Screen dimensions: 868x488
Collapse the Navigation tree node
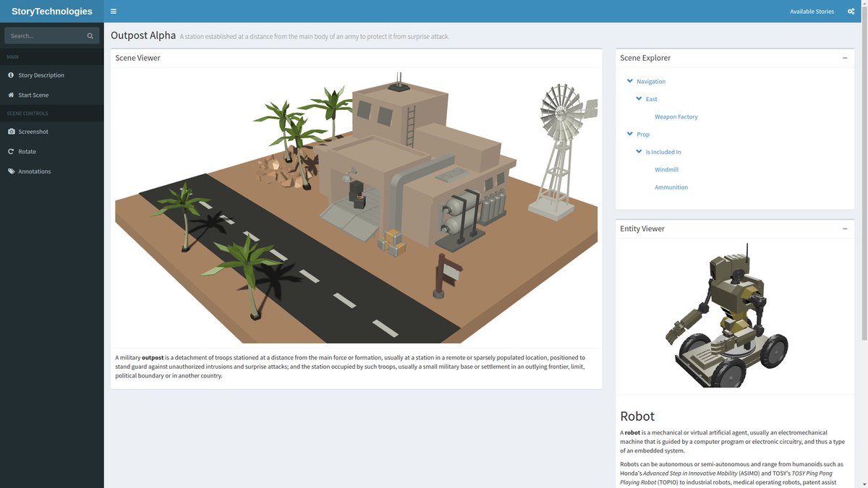[x=629, y=81]
